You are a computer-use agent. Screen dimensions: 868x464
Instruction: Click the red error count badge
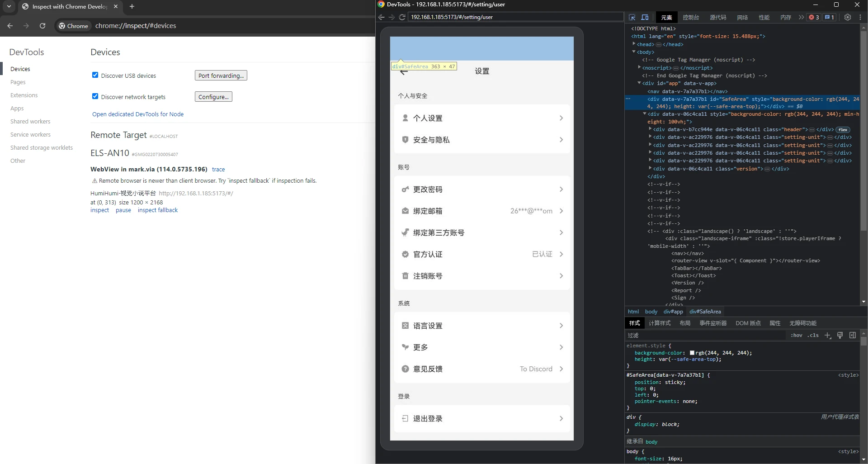[814, 17]
